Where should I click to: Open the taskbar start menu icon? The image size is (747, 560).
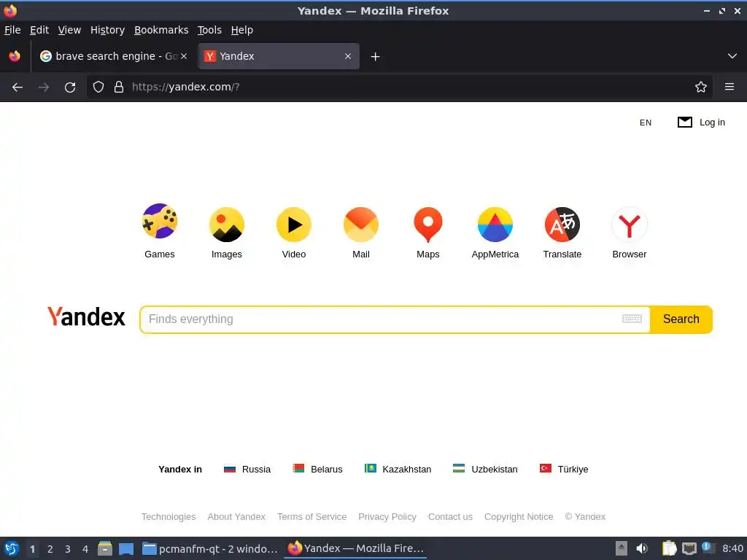[x=12, y=548]
